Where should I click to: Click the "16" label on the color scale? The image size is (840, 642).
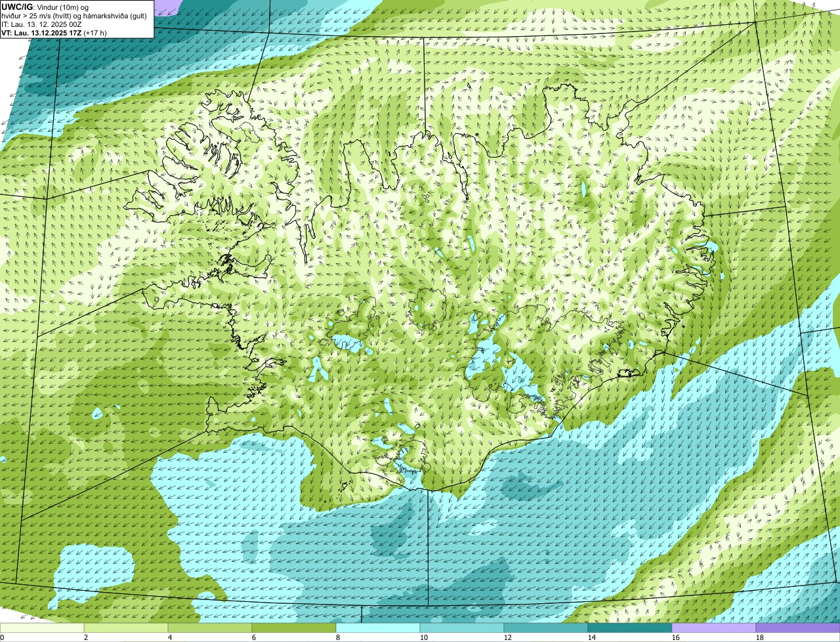point(676,637)
